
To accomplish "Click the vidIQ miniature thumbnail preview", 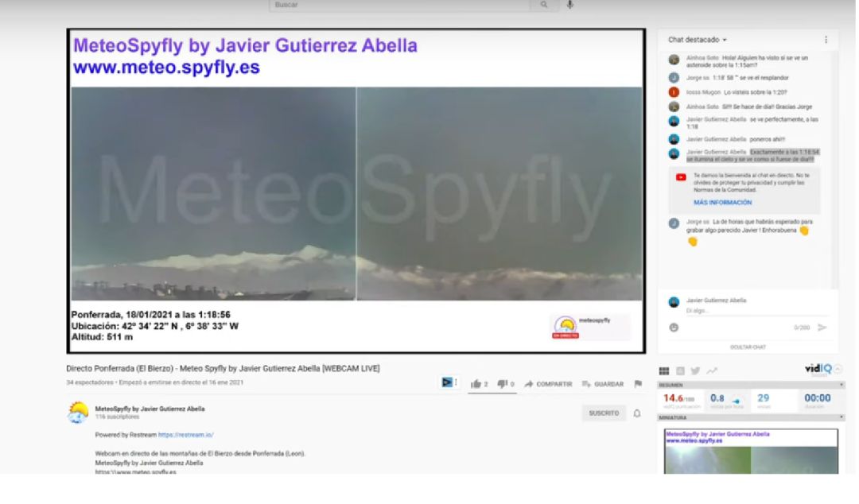I will click(x=751, y=452).
